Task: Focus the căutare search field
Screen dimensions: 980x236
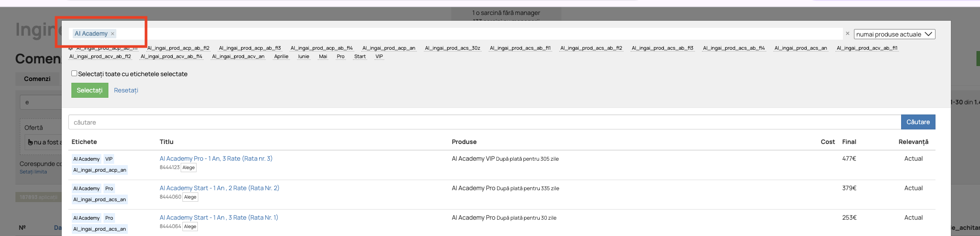Action: coord(485,122)
